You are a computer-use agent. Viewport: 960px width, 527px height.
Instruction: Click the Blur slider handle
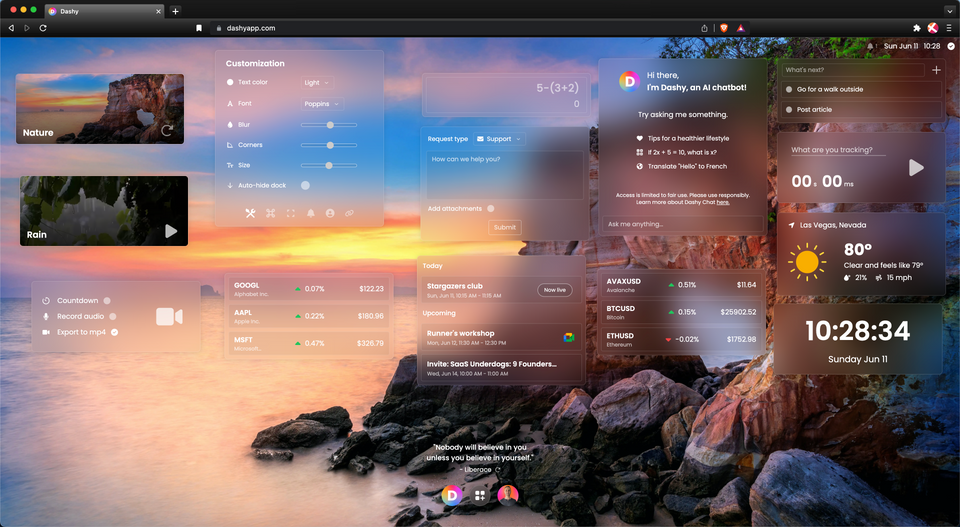[x=330, y=125]
